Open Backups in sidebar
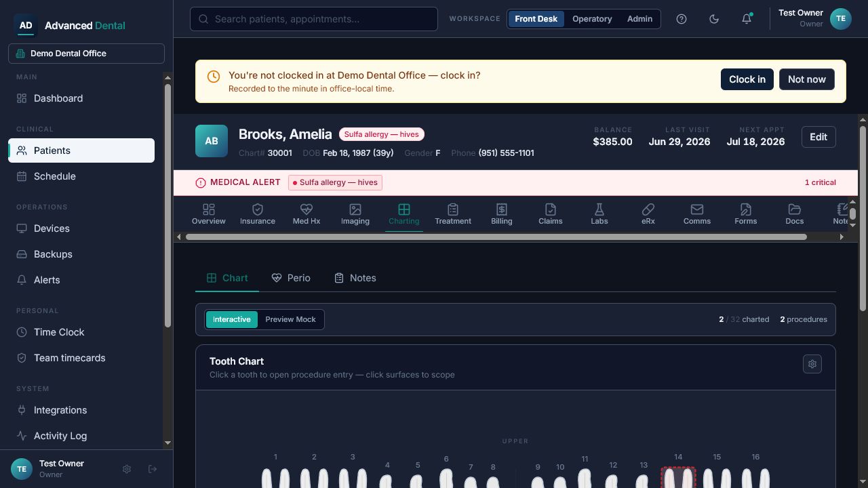Screen dimensions: 868x488 tap(81, 254)
